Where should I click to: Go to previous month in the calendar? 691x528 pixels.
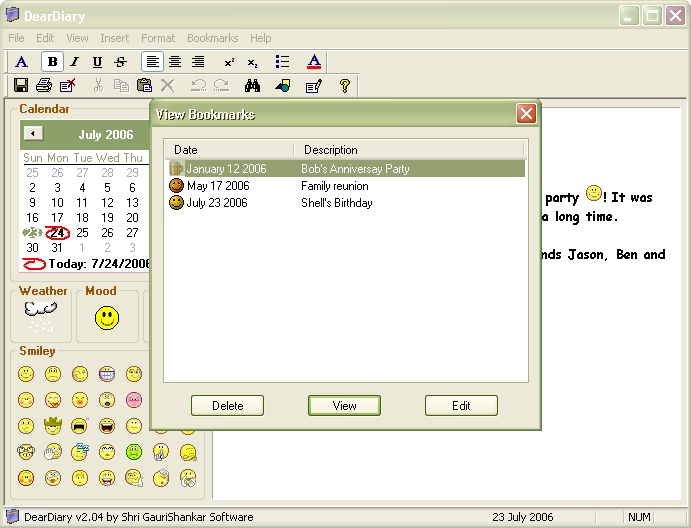(33, 133)
